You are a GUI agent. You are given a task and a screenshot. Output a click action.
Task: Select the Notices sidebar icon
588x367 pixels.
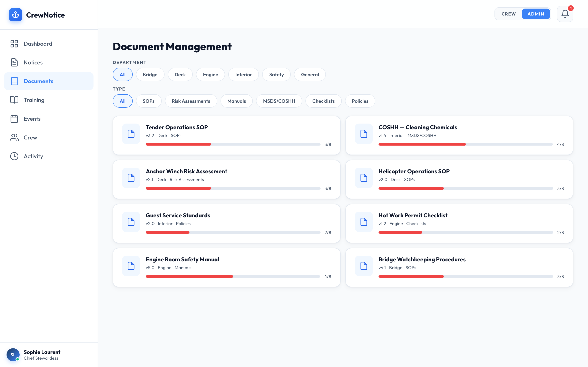(14, 62)
